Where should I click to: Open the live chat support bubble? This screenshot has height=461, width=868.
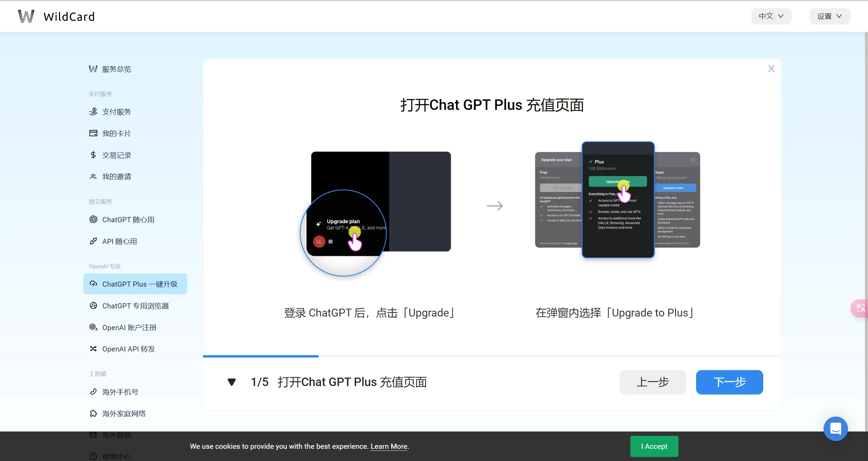point(836,429)
